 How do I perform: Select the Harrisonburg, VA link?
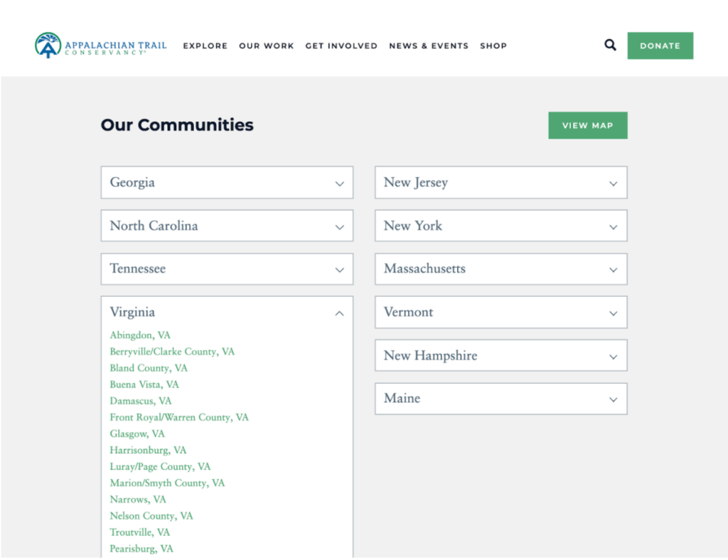point(148,450)
